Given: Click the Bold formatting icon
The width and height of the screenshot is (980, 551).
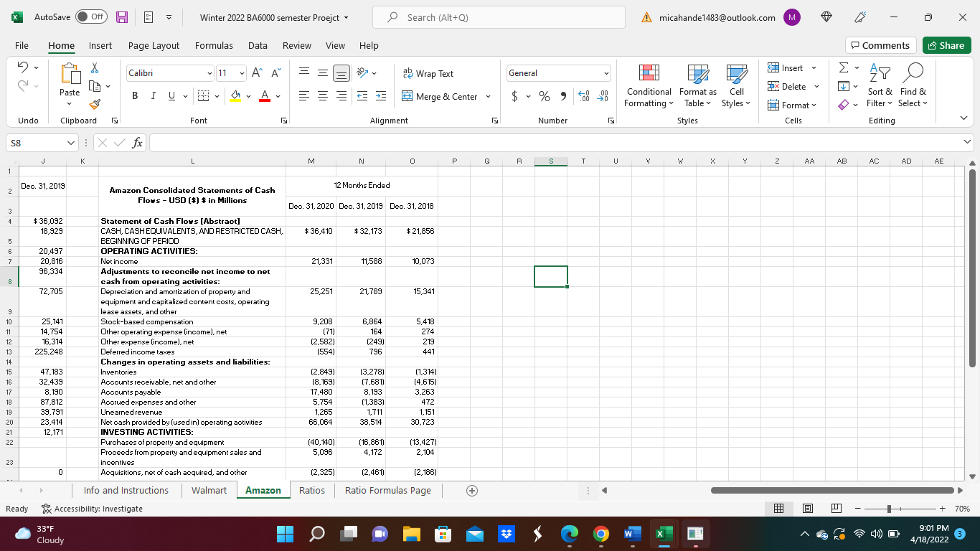Looking at the screenshot, I should point(135,96).
